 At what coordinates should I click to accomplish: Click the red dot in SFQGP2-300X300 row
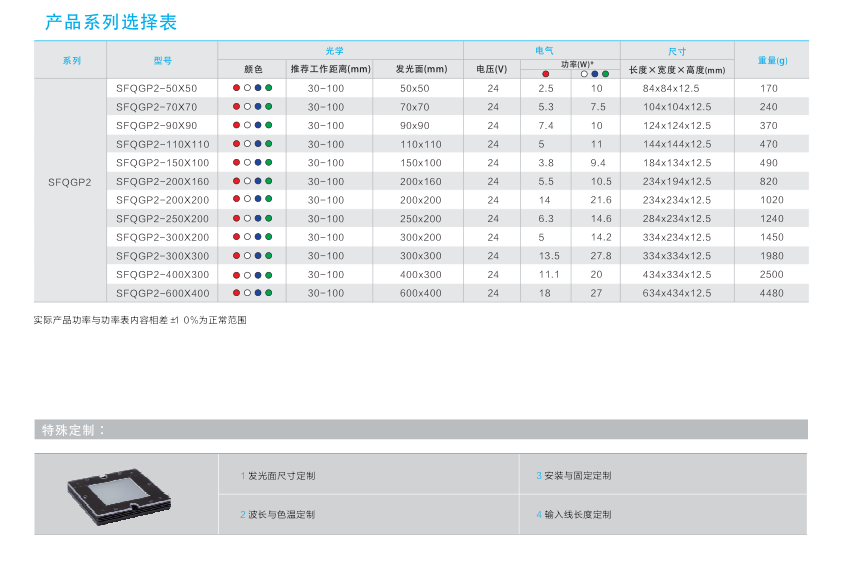coord(236,256)
